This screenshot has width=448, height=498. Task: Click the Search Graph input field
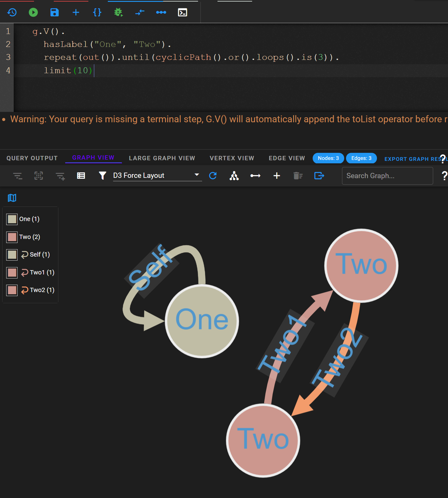387,176
